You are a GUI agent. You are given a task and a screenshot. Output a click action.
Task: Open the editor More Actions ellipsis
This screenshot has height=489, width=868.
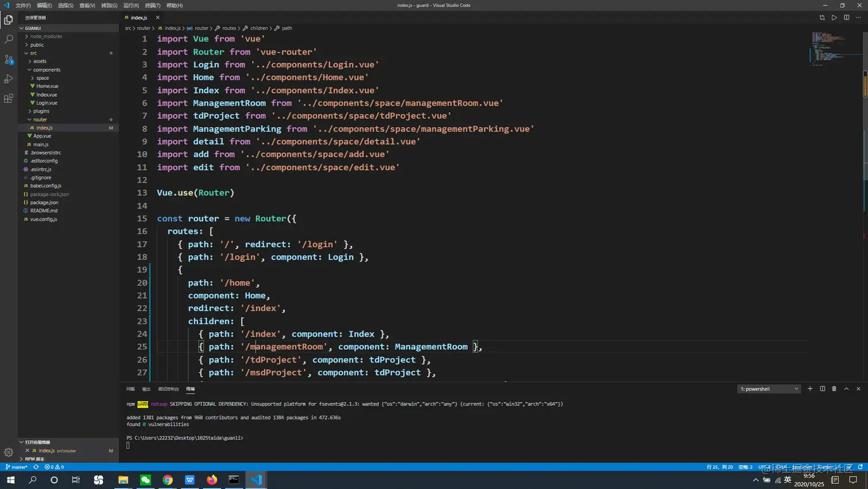[x=858, y=18]
